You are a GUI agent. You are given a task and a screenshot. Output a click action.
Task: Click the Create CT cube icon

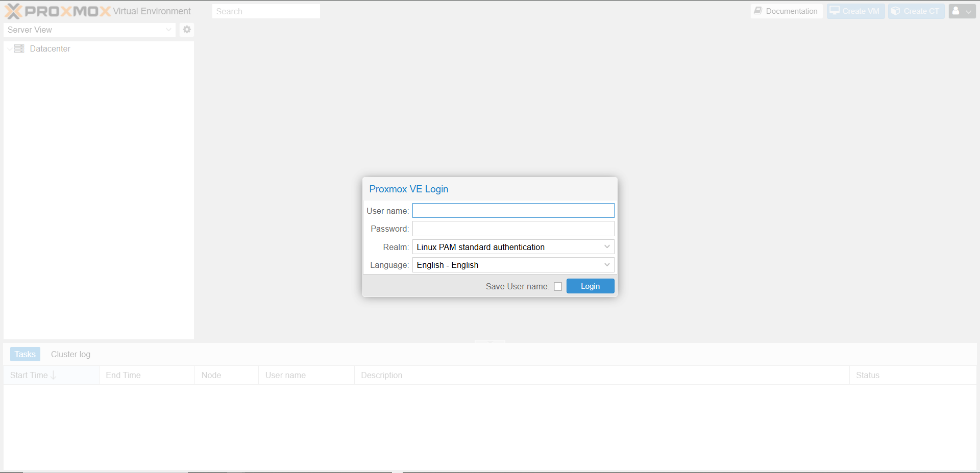point(895,11)
